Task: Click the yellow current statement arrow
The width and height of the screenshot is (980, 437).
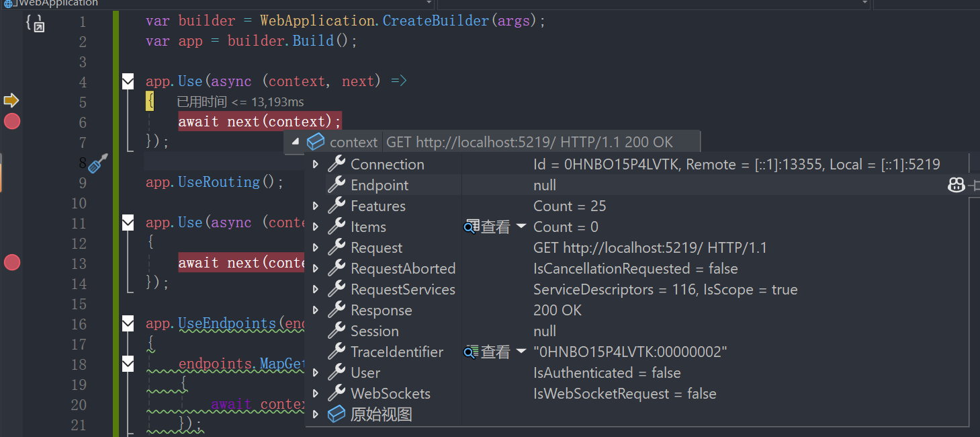Action: coord(11,101)
